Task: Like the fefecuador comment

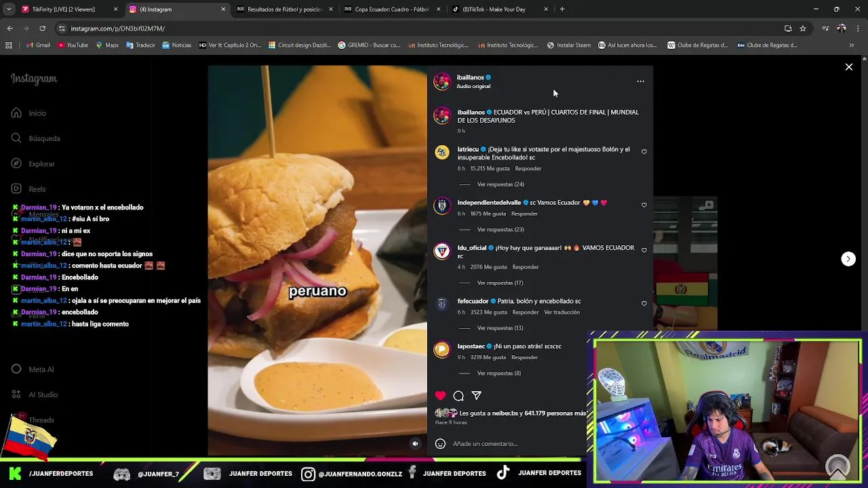Action: pos(644,303)
